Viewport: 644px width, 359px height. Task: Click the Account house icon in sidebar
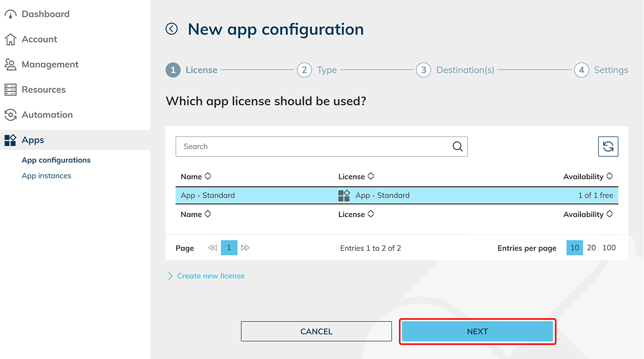point(11,39)
